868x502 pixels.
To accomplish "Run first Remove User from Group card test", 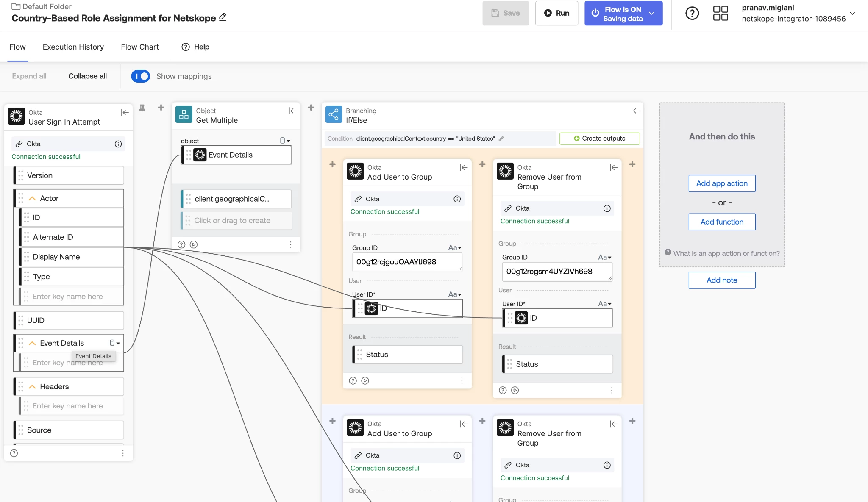I will point(515,390).
